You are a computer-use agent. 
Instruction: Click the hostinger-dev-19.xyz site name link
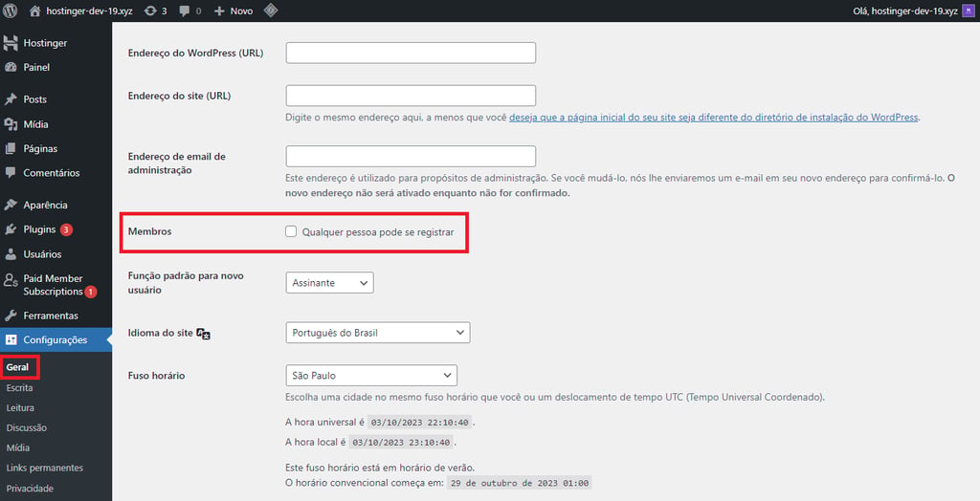point(89,11)
